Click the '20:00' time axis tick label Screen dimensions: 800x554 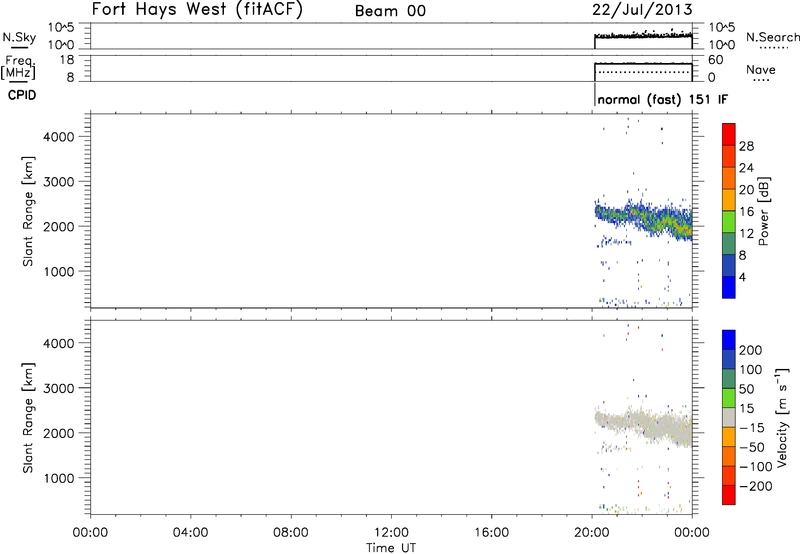pyautogui.click(x=592, y=533)
